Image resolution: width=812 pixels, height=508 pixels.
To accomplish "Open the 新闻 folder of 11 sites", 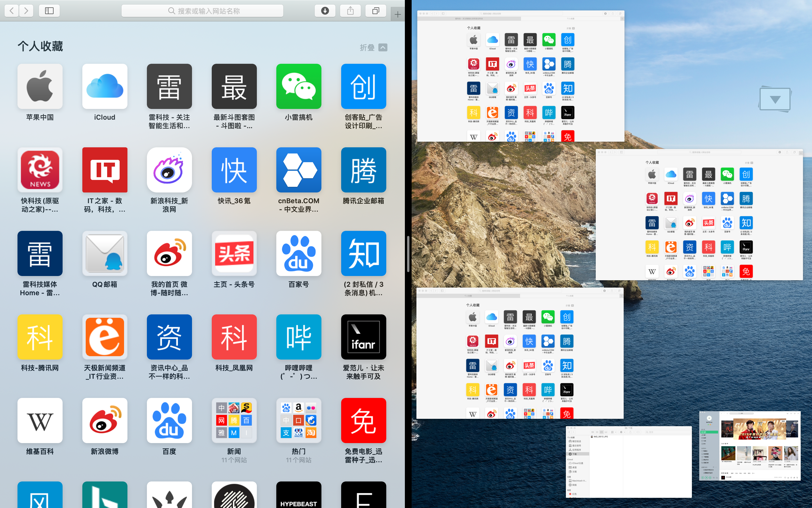I will tap(234, 421).
